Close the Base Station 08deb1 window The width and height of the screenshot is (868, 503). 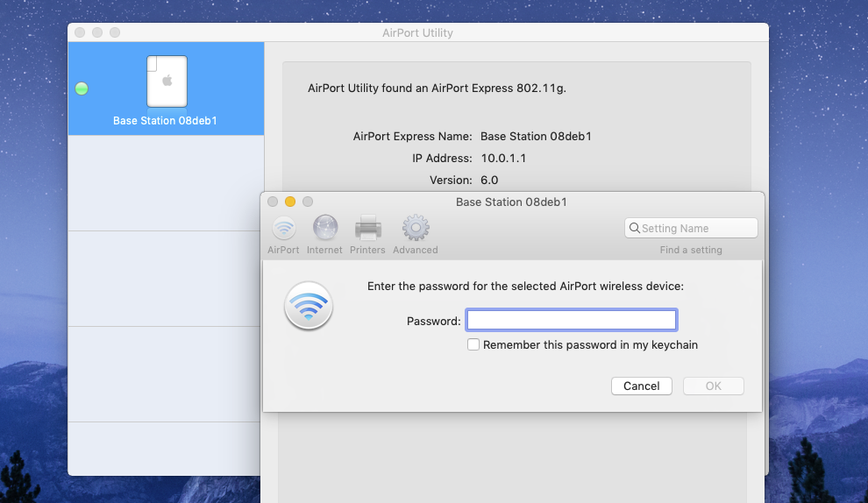click(273, 202)
